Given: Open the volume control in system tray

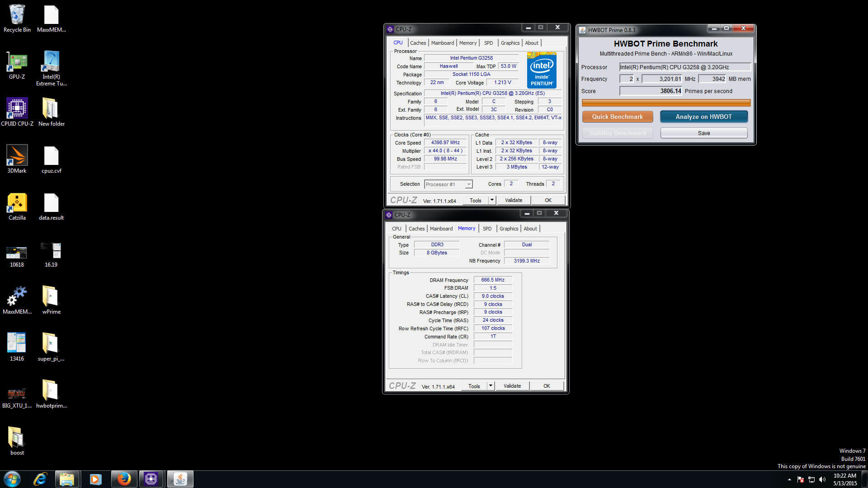Looking at the screenshot, I should click(822, 479).
